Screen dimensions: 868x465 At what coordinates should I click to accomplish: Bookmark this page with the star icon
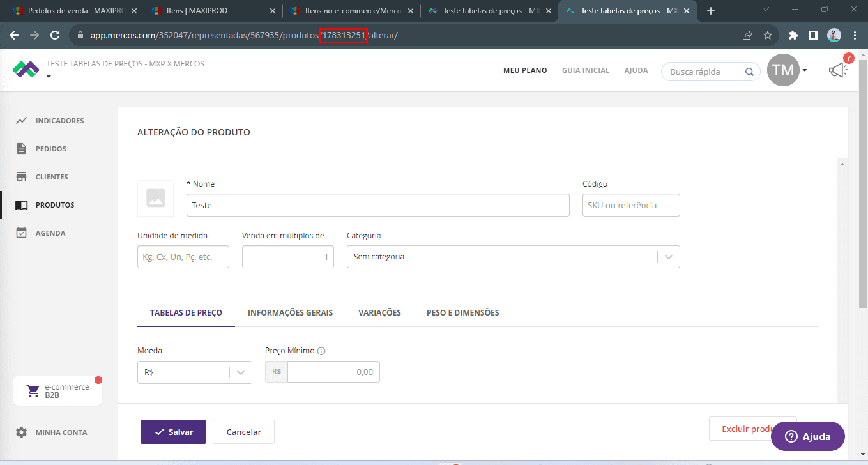[768, 35]
